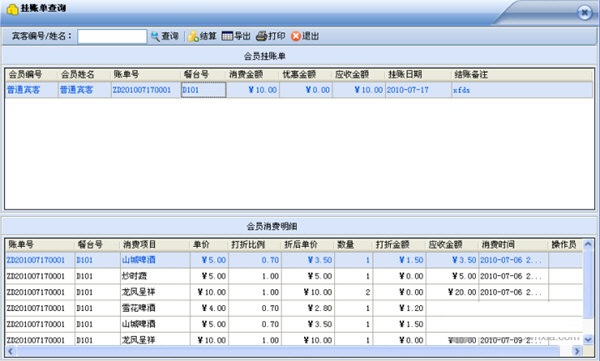
Task: Sort by 会员姓名 column header
Action: point(84,75)
